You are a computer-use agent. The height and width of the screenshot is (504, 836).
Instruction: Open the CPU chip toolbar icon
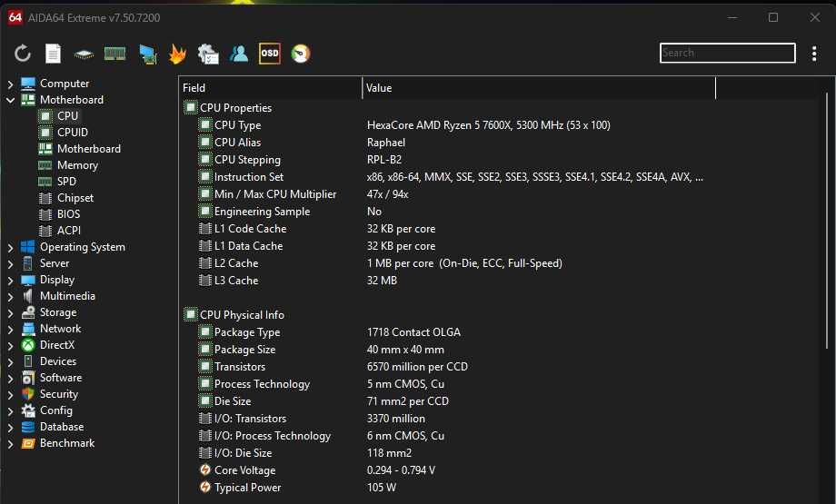point(84,54)
